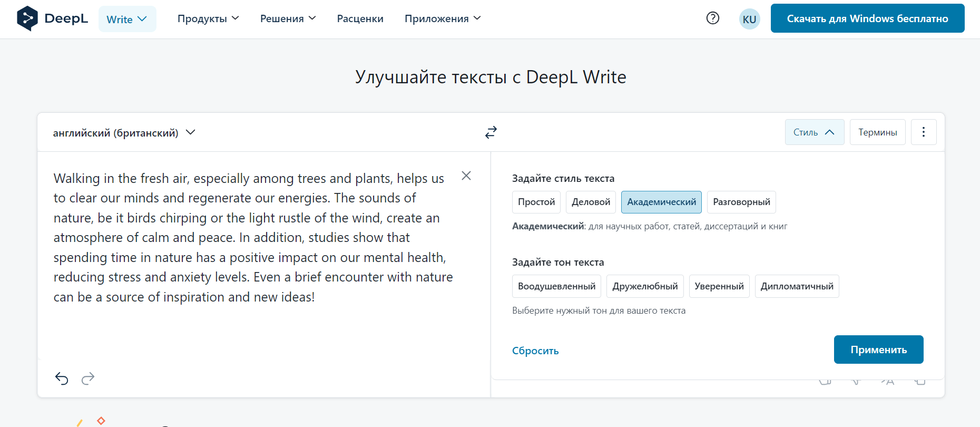Click the swap languages arrows icon
Image resolution: width=980 pixels, height=427 pixels.
491,132
